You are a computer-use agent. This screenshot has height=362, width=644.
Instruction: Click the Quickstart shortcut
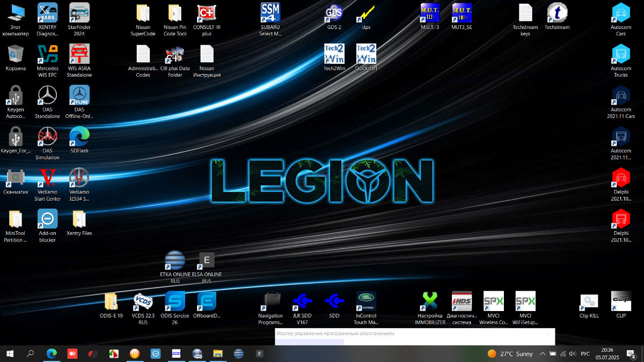tap(366, 54)
